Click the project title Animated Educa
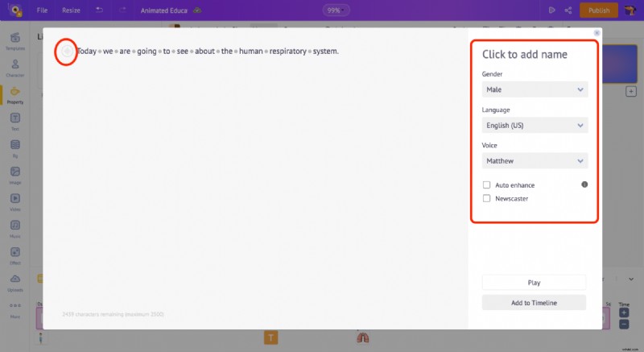 [163, 10]
